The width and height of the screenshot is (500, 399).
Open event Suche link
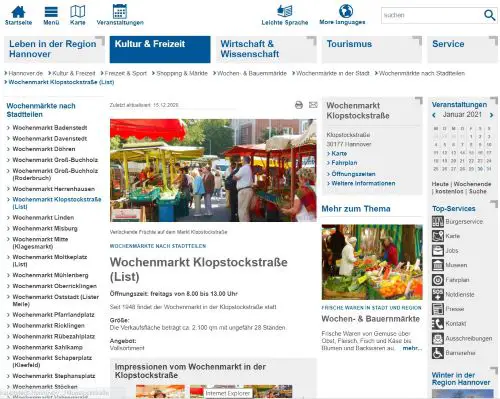click(x=478, y=191)
